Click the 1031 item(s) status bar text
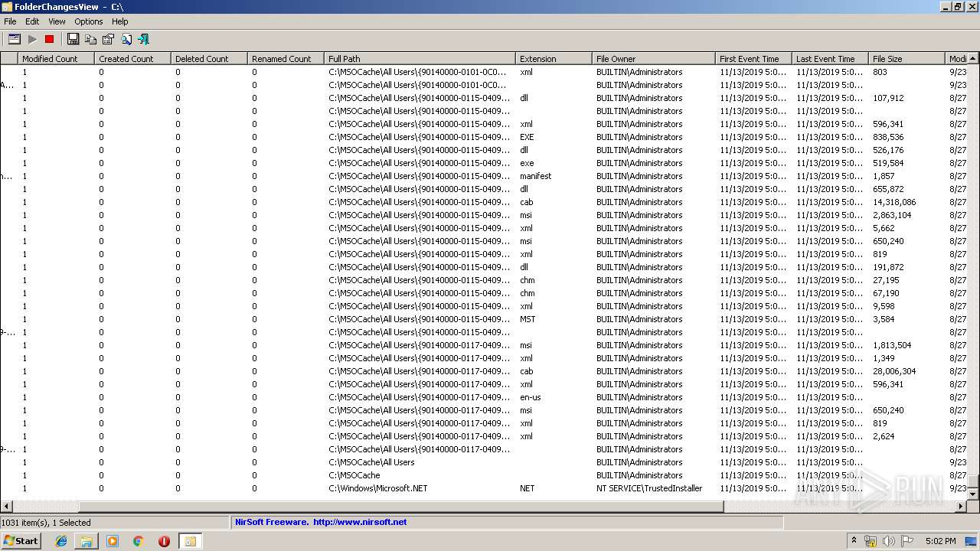 point(46,523)
